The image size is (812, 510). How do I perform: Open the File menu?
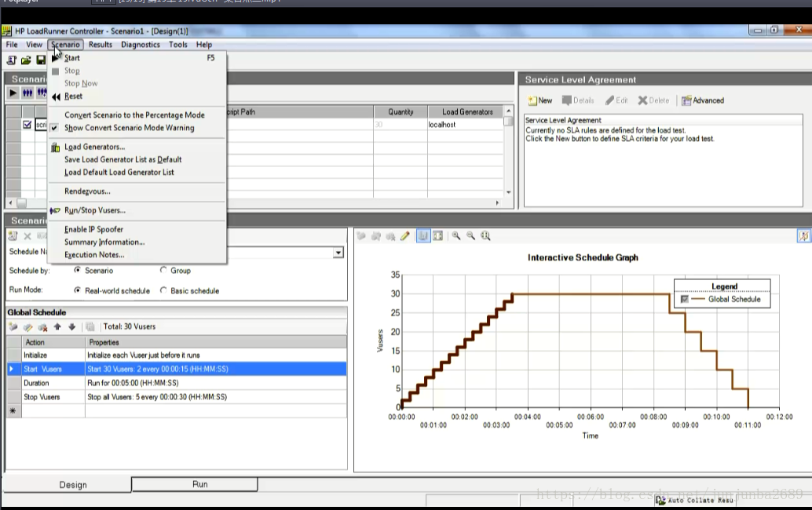point(12,45)
